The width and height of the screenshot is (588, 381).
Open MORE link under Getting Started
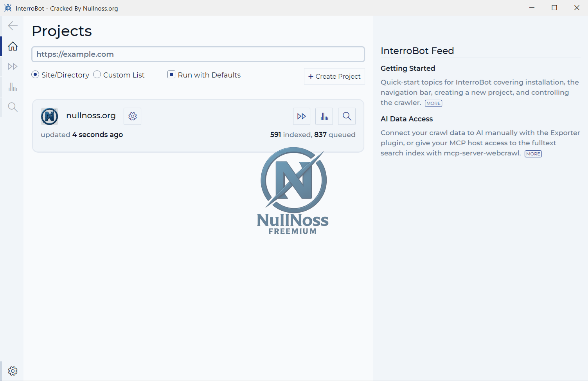pyautogui.click(x=433, y=103)
